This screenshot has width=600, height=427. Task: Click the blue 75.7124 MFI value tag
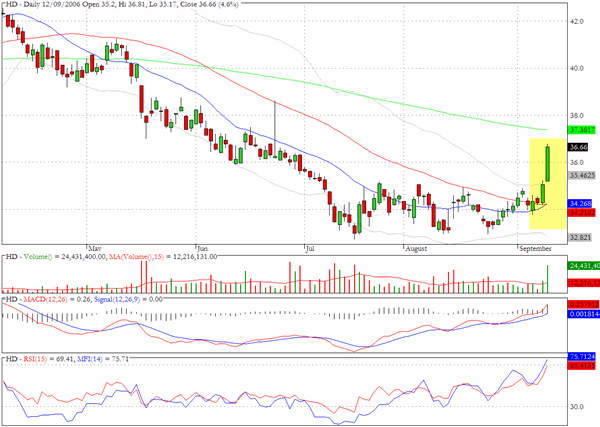582,356
